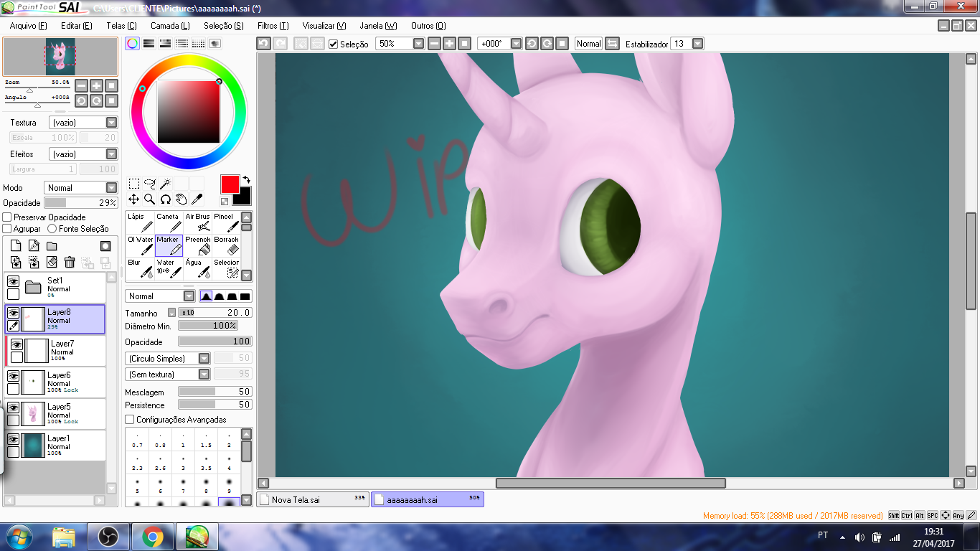Select the Lápis pencil tool
980x551 pixels.
tap(140, 222)
